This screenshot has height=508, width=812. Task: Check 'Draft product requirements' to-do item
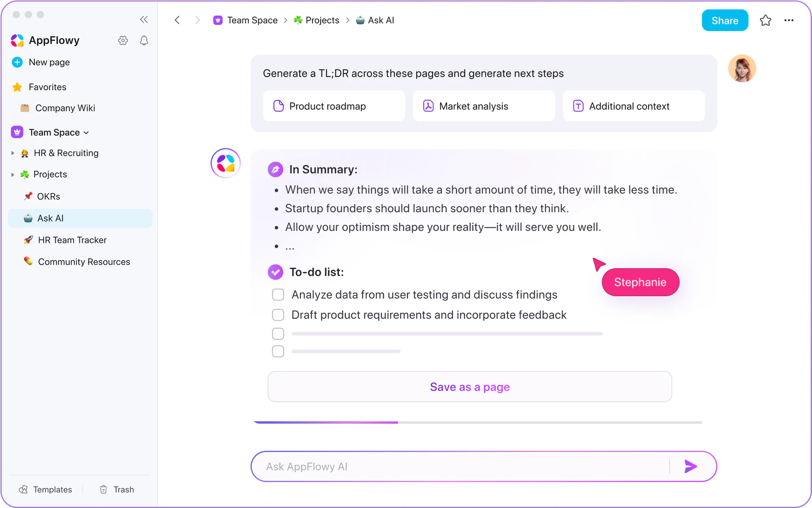coord(278,314)
